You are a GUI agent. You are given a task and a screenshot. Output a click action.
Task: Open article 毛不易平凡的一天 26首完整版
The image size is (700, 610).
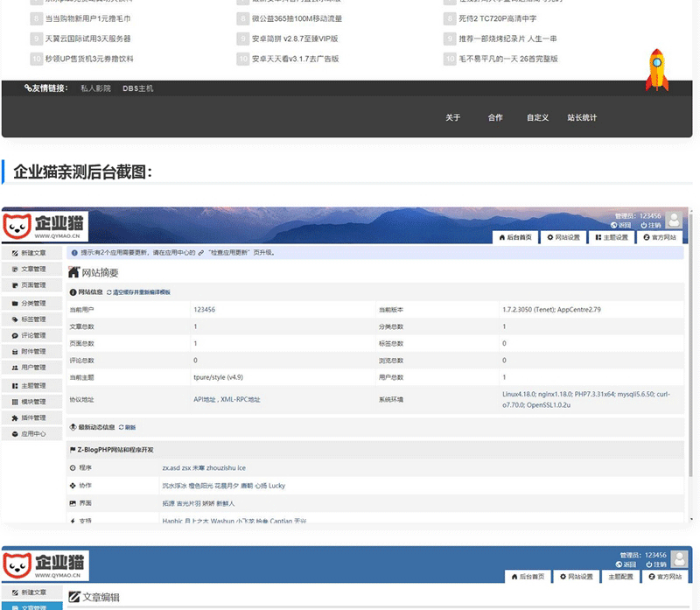click(508, 59)
